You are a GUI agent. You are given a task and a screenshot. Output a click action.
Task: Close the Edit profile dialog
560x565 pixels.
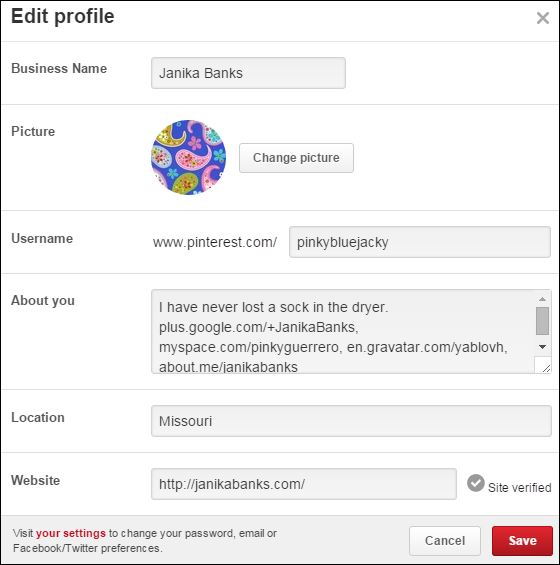click(543, 18)
